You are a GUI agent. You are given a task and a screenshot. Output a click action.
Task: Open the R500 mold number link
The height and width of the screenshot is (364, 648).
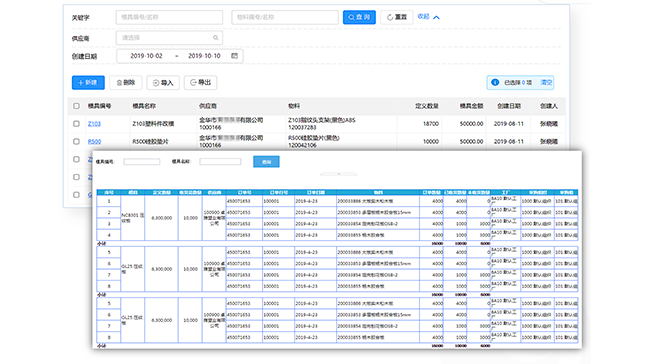coord(94,141)
